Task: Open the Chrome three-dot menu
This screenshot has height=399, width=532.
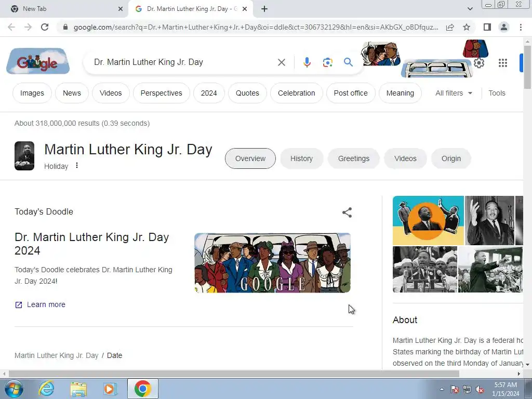Action: tap(521, 27)
